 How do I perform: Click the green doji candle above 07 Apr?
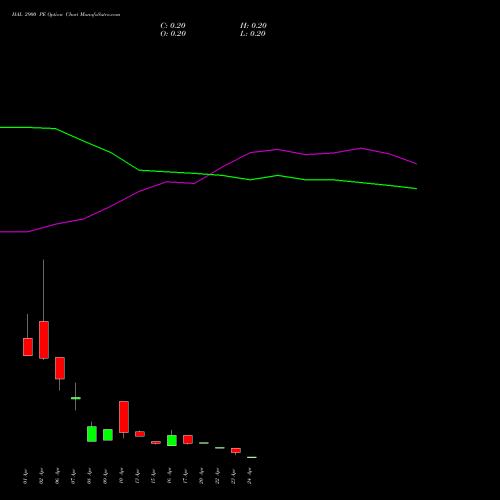tap(76, 398)
